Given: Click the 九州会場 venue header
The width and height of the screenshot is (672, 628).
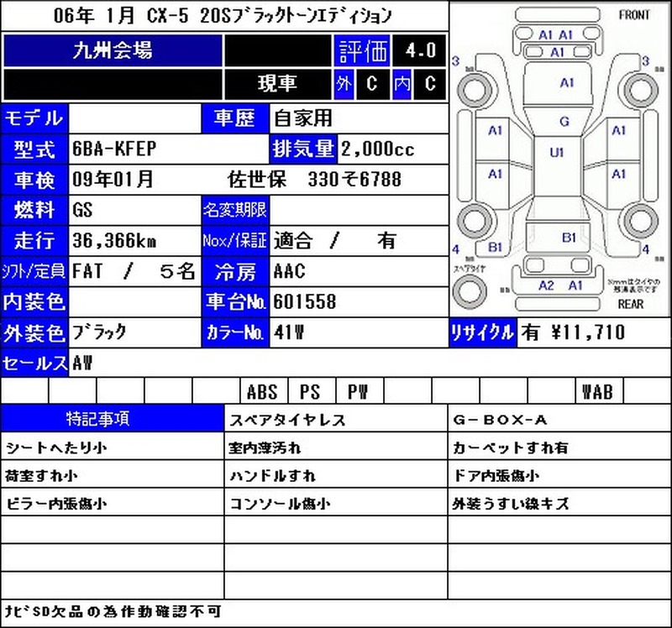Looking at the screenshot, I should point(113,50).
